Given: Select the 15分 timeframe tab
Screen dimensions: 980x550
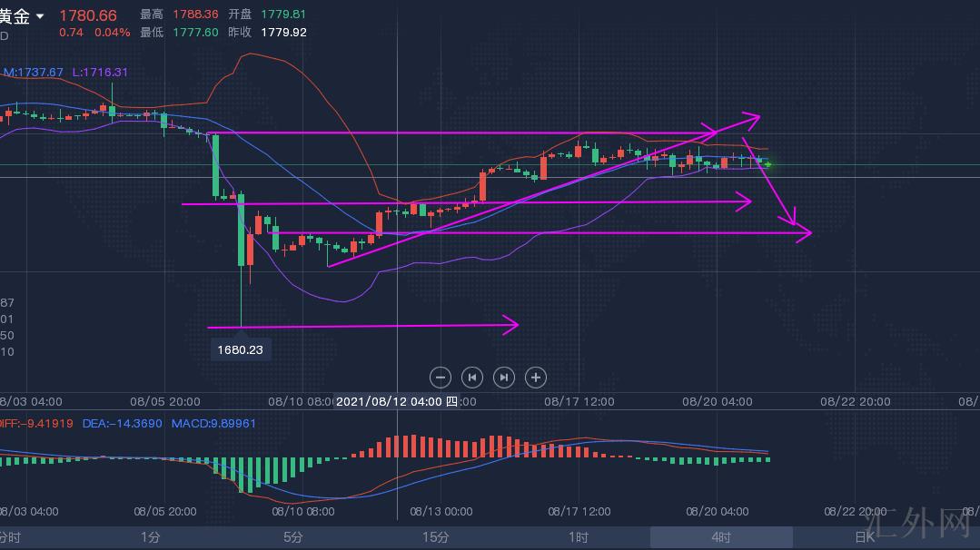Looking at the screenshot, I should point(436,537).
